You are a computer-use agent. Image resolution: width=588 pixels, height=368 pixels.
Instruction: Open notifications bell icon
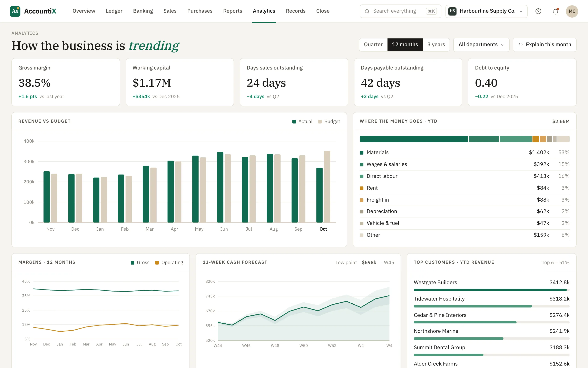point(556,11)
